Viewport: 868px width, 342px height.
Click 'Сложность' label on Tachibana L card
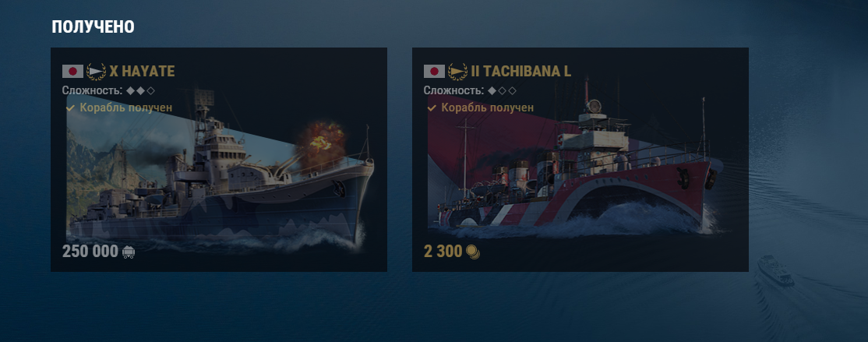click(x=453, y=90)
